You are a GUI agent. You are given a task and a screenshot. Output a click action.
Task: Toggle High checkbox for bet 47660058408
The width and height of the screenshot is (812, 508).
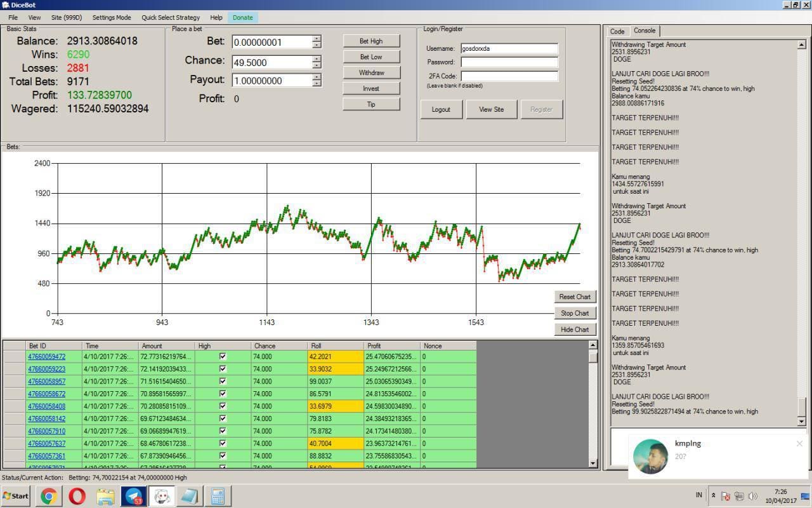point(223,406)
